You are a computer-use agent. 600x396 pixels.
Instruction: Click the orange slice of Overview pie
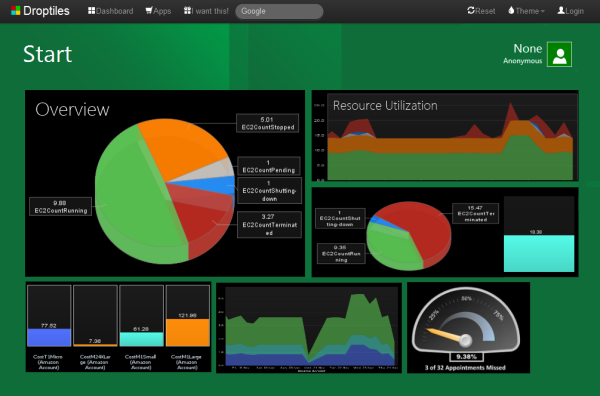[x=180, y=147]
